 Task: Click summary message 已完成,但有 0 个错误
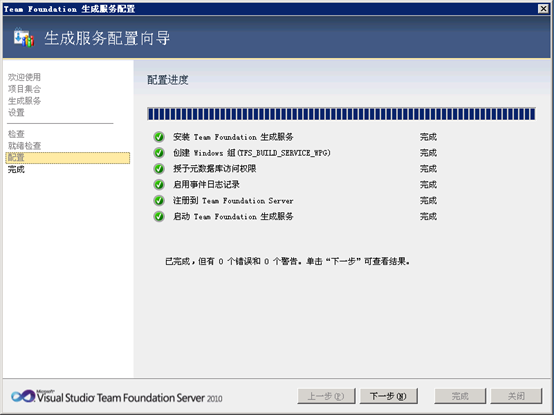click(x=287, y=261)
